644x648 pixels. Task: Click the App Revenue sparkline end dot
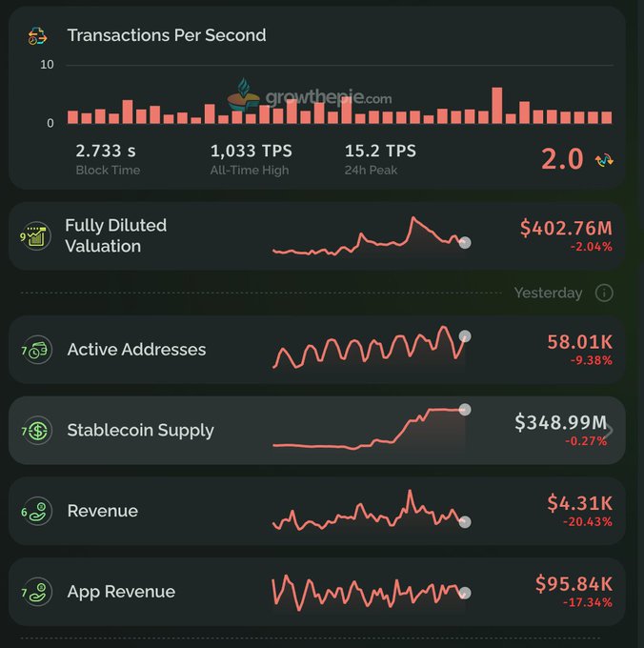coord(465,593)
